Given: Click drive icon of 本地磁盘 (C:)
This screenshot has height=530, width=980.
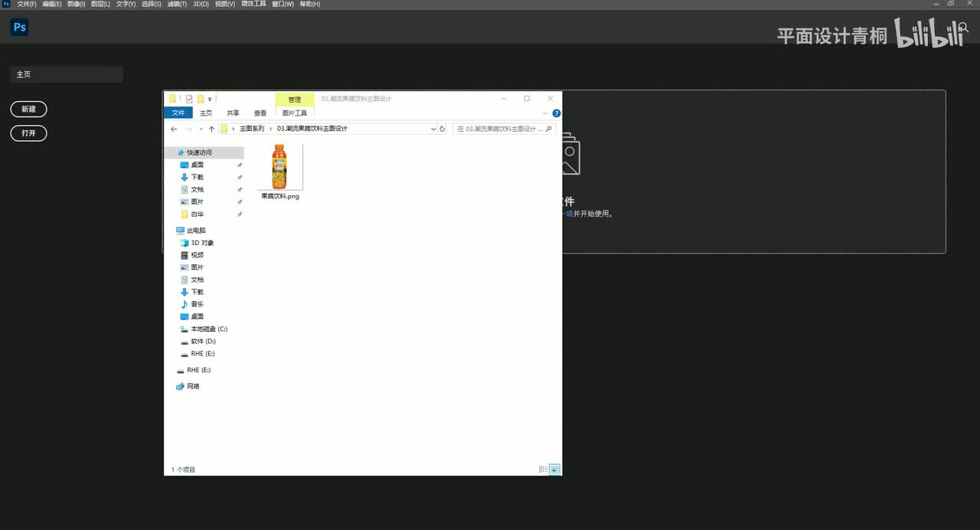Looking at the screenshot, I should pyautogui.click(x=185, y=329).
